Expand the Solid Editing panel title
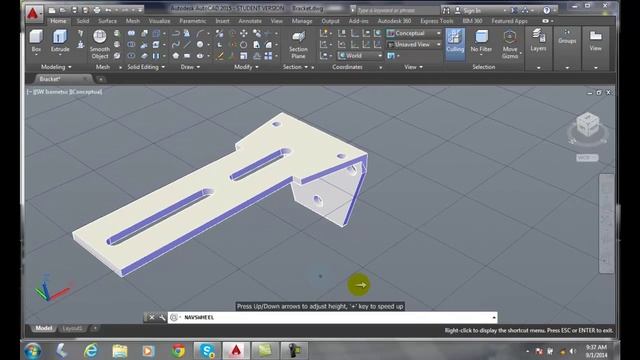Screen dimensions: 640x360 coord(146,67)
